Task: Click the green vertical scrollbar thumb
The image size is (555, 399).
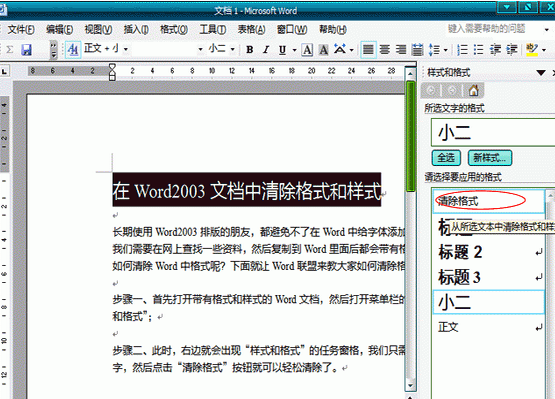Action: click(x=411, y=136)
